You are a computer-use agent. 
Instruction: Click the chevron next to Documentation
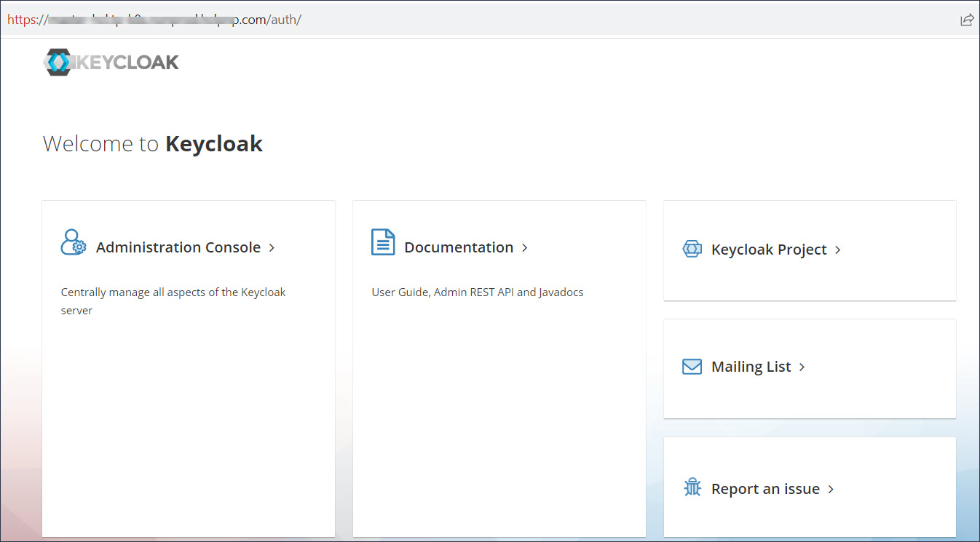(524, 248)
